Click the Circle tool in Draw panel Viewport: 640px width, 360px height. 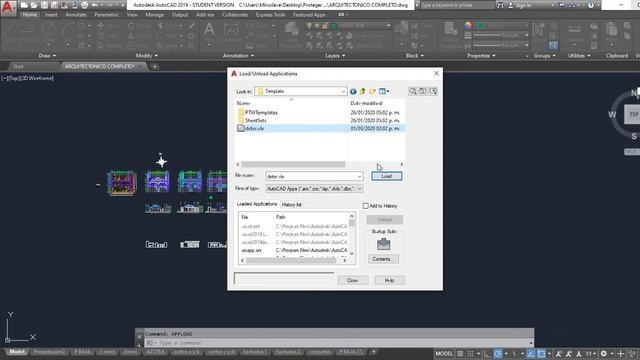click(x=48, y=29)
